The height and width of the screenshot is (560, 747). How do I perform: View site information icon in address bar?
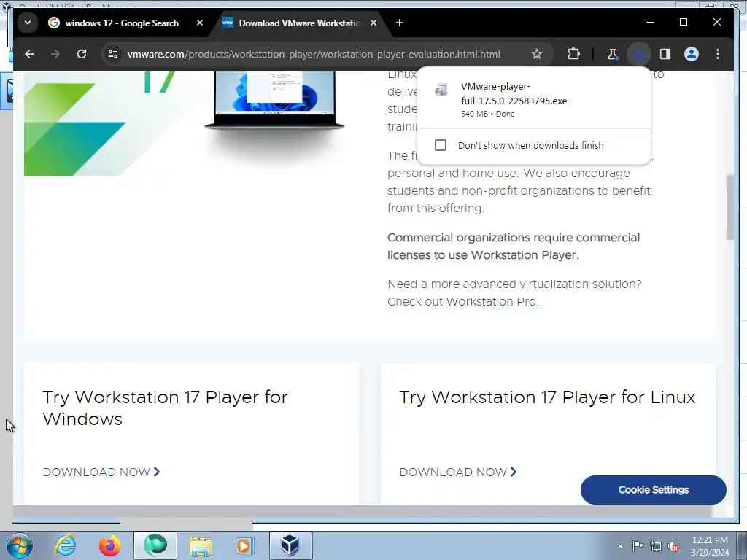point(113,54)
